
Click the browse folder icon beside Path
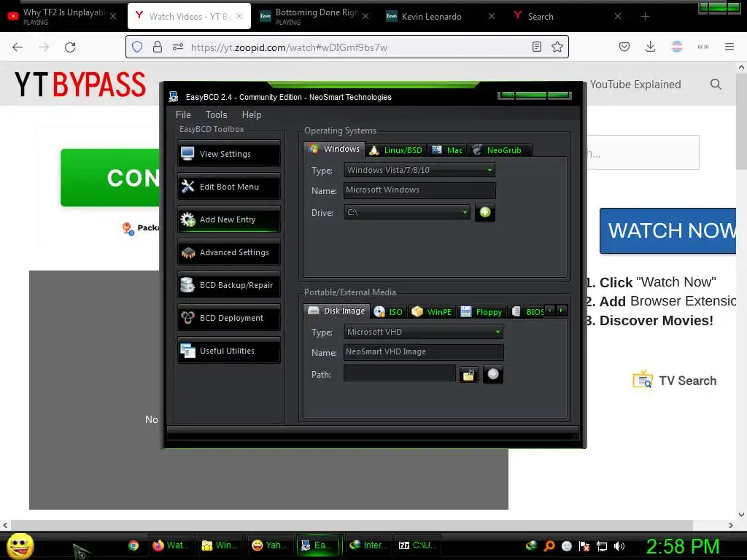click(x=469, y=375)
